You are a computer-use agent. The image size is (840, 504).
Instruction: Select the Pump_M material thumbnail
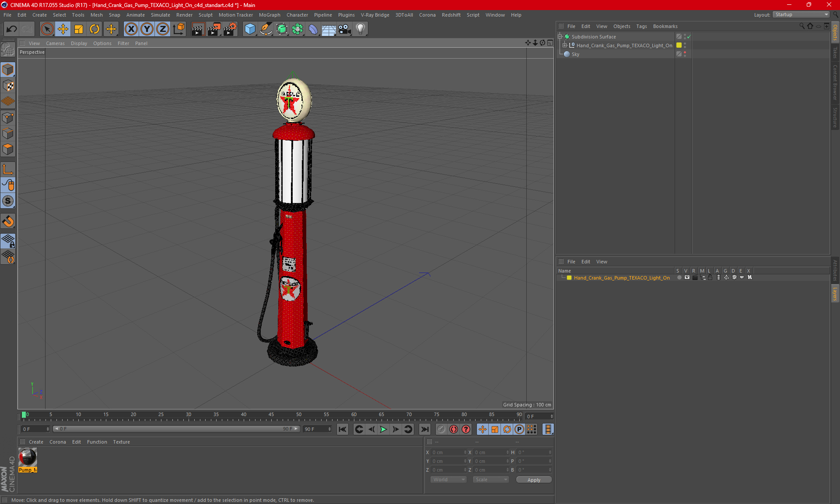tap(28, 457)
